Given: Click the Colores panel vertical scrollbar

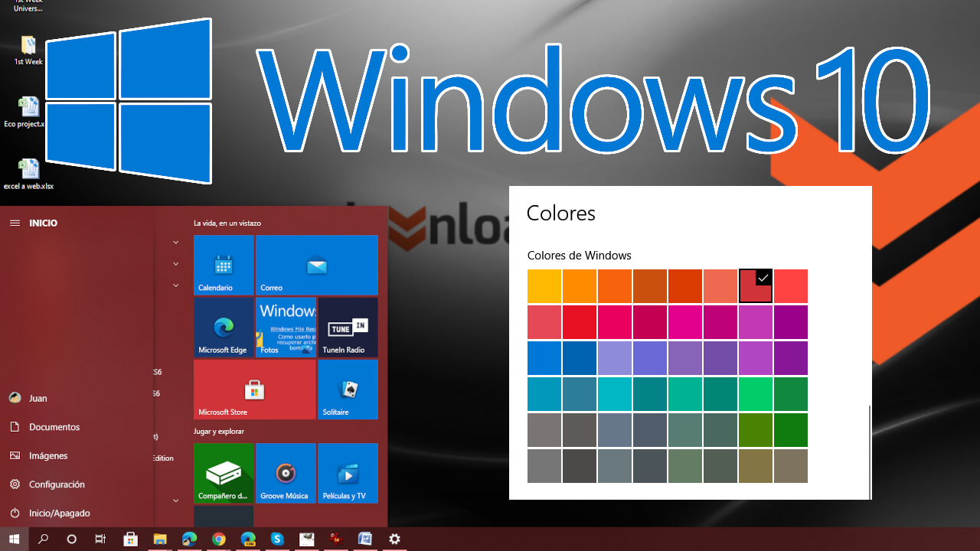Looking at the screenshot, I should click(x=870, y=452).
